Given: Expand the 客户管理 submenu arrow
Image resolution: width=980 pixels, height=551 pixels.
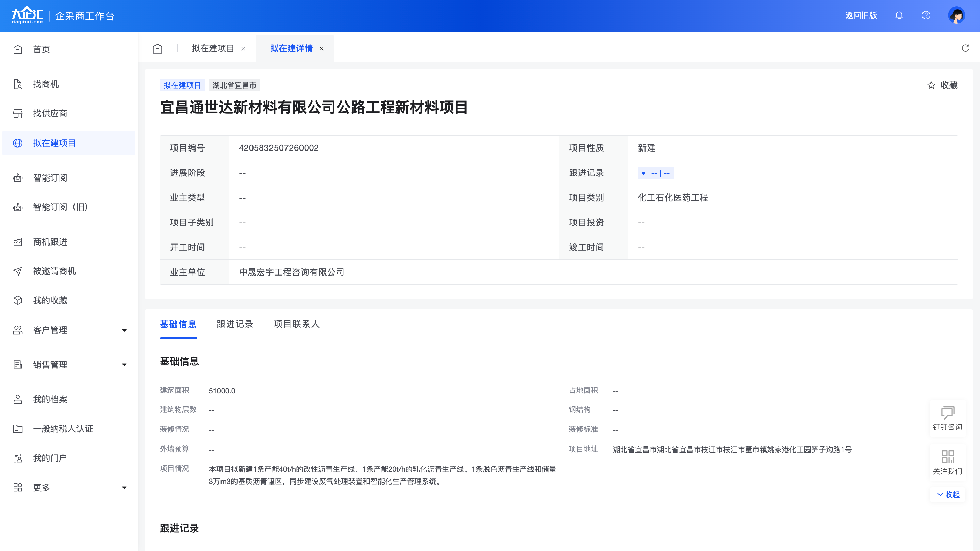Looking at the screenshot, I should pos(124,330).
